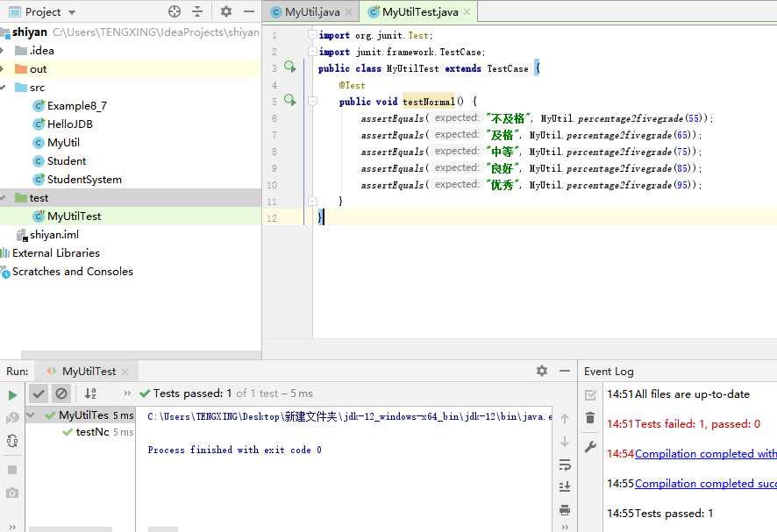Open StudentSystem class in project tree
The height and width of the screenshot is (532, 777).
84,180
